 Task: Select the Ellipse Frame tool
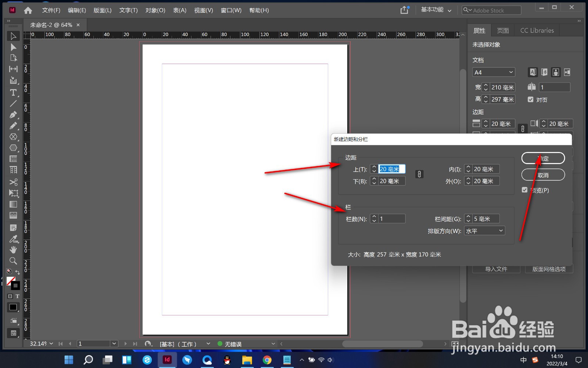[x=13, y=137]
